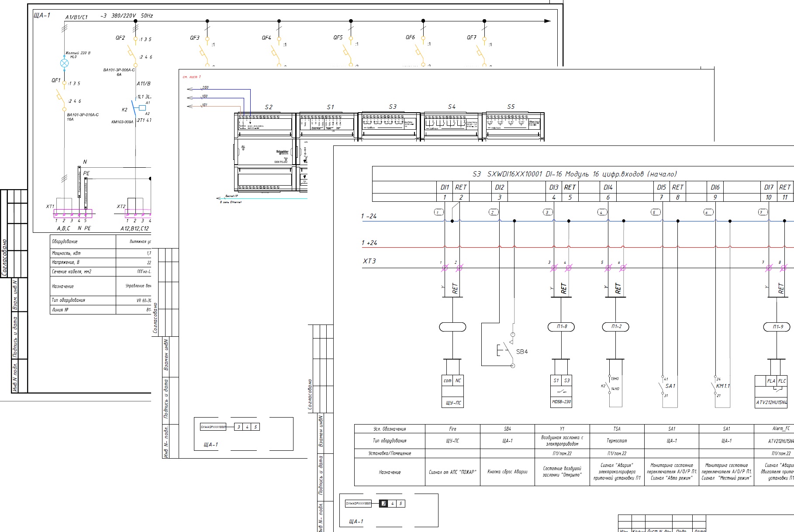794x532 pixels.
Task: Select the DI1 column header
Action: click(x=445, y=187)
